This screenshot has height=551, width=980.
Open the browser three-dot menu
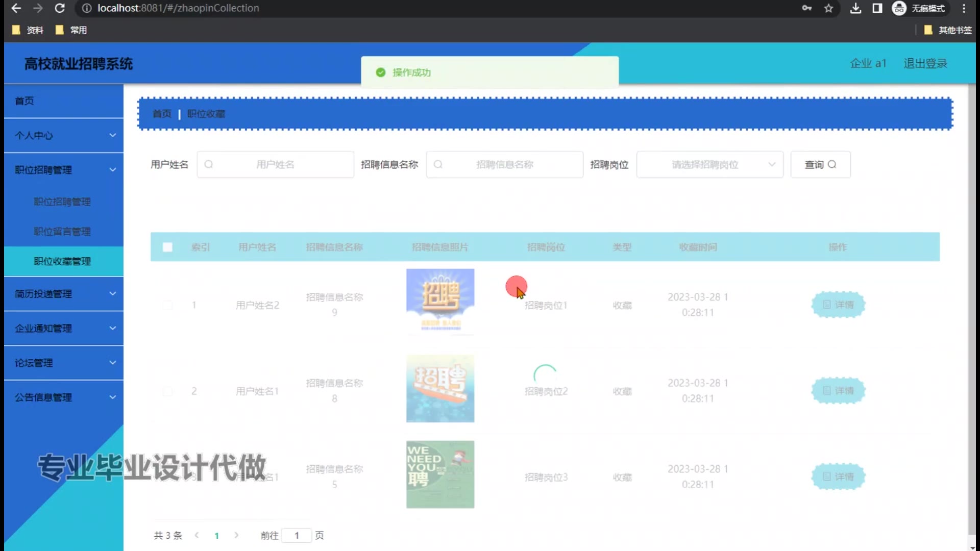click(964, 8)
